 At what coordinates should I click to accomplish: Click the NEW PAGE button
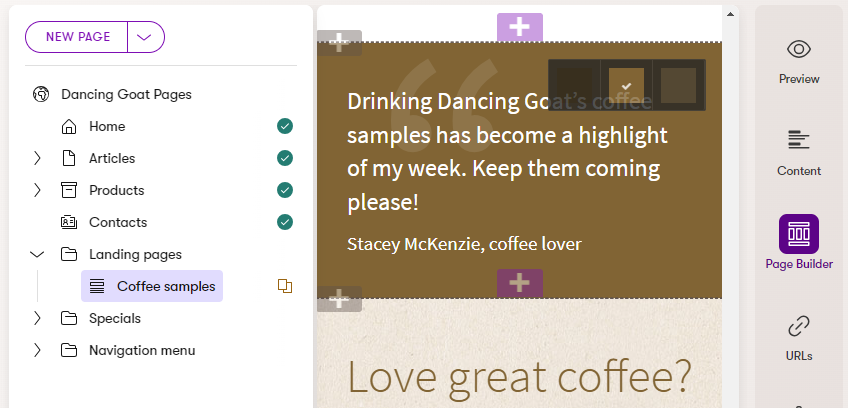[77, 37]
